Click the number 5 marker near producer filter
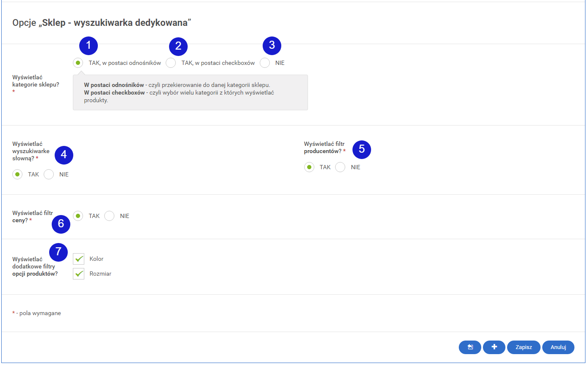This screenshot has width=588, height=366. click(361, 149)
